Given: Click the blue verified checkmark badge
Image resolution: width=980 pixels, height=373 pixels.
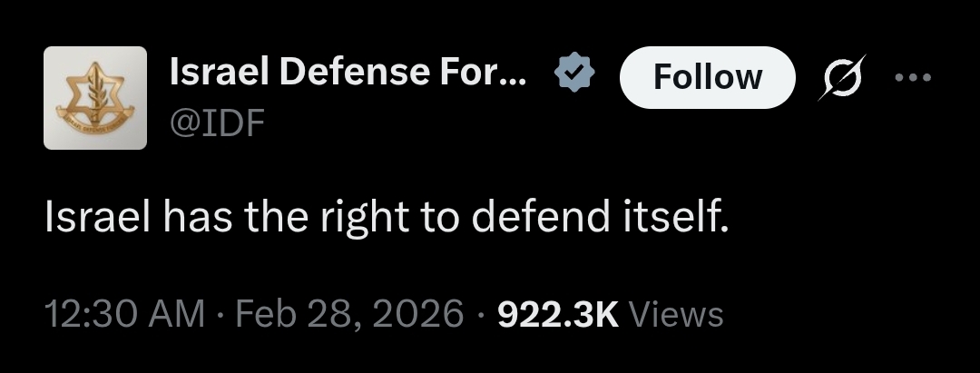Looking at the screenshot, I should 574,73.
